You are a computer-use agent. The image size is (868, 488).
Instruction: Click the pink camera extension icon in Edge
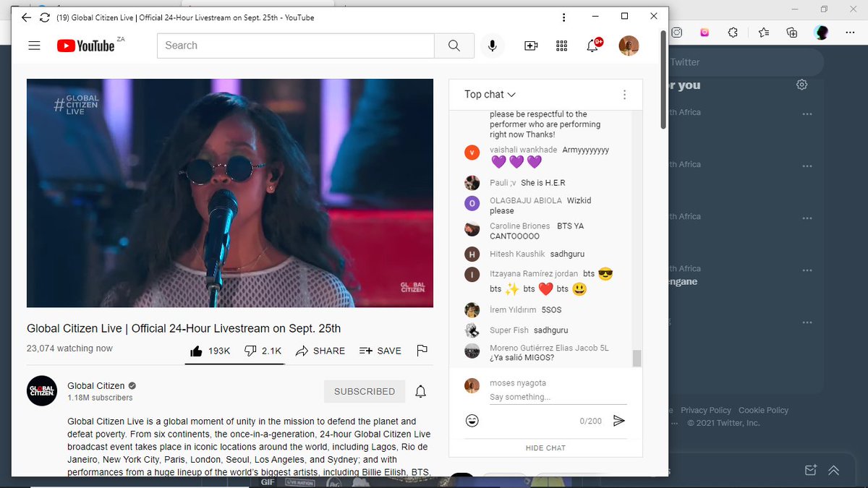click(705, 33)
